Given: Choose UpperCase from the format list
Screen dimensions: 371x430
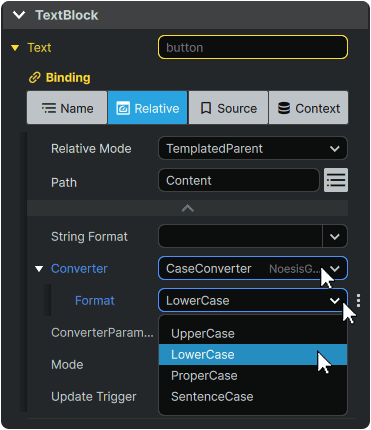Looking at the screenshot, I should [x=253, y=334].
